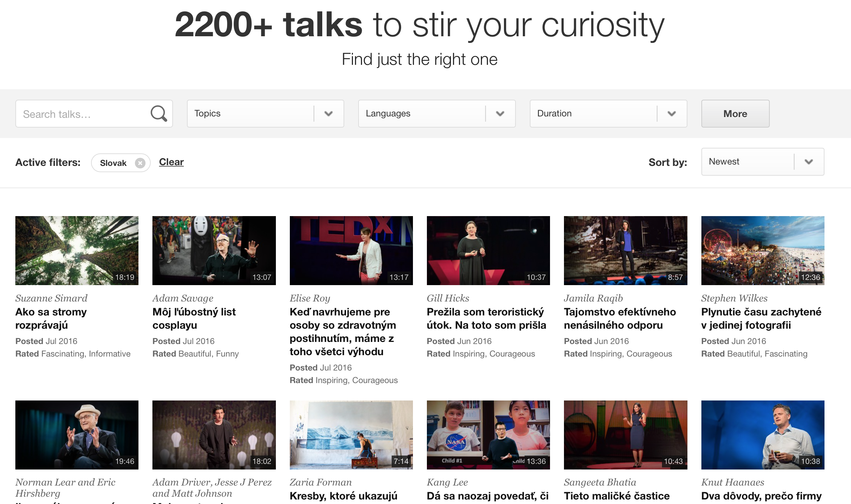
Task: Open Kang Lee talk thumbnail with children
Action: [x=488, y=435]
